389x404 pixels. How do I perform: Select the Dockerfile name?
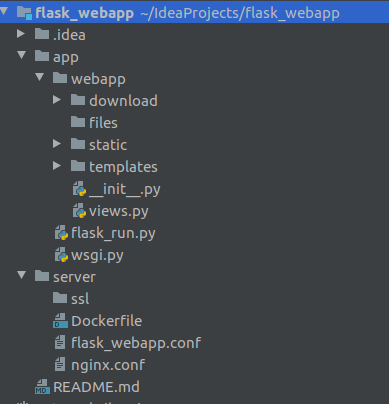click(x=107, y=321)
